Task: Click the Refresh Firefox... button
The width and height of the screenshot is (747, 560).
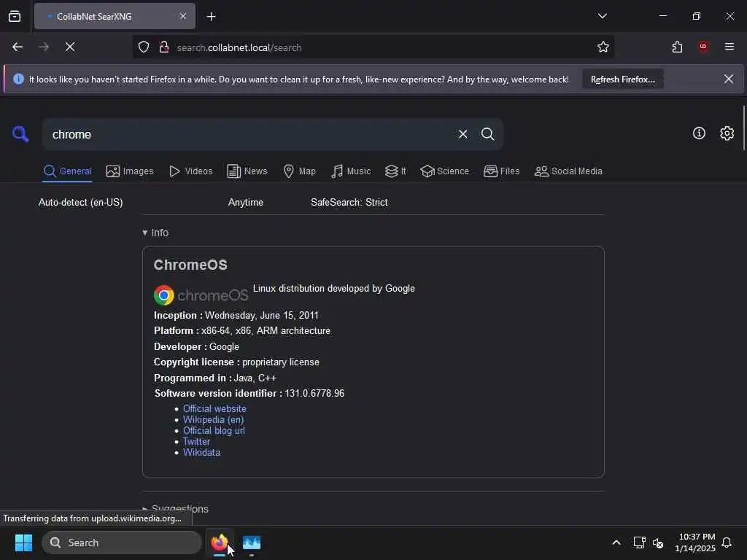Action: coord(623,79)
